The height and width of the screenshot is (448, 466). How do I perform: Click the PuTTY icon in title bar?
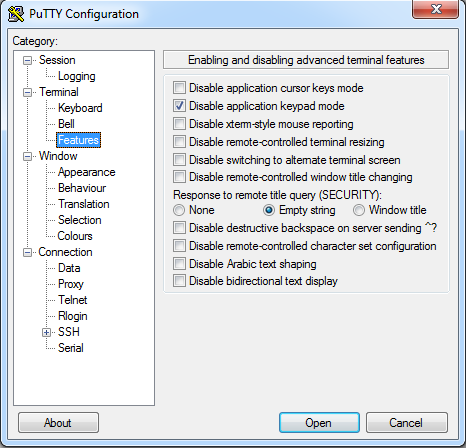coord(15,14)
